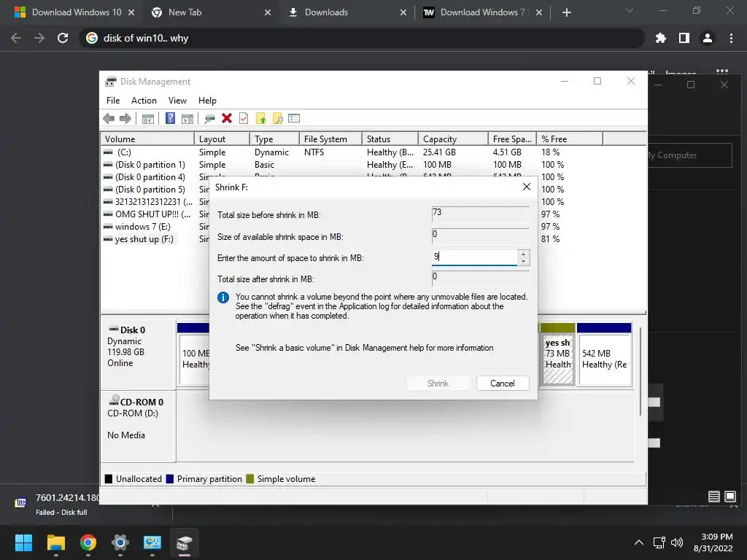Reload the page in Chrome
747x560 pixels.
pos(63,38)
